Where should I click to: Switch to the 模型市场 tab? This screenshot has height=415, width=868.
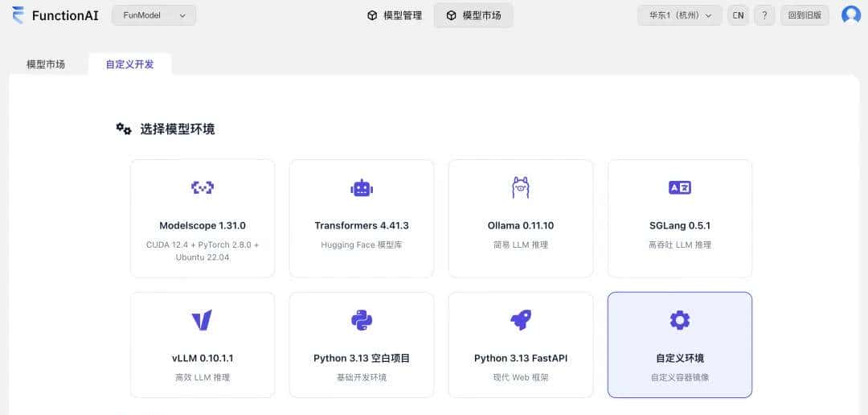(x=46, y=64)
